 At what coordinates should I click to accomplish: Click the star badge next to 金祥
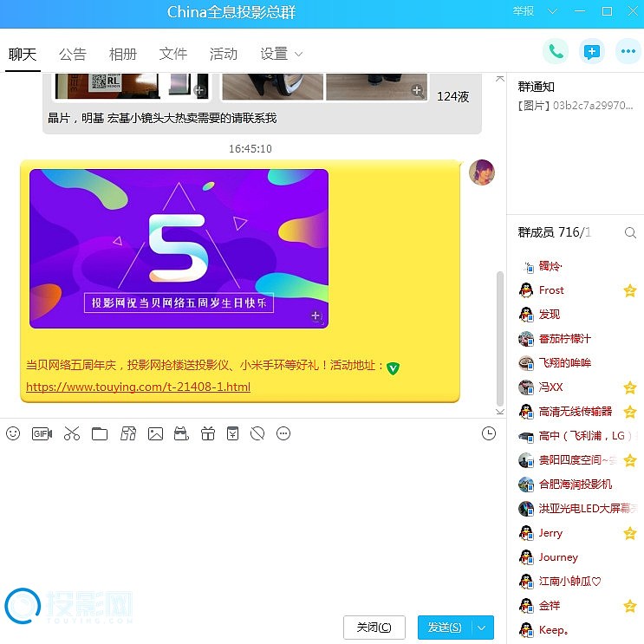629,606
